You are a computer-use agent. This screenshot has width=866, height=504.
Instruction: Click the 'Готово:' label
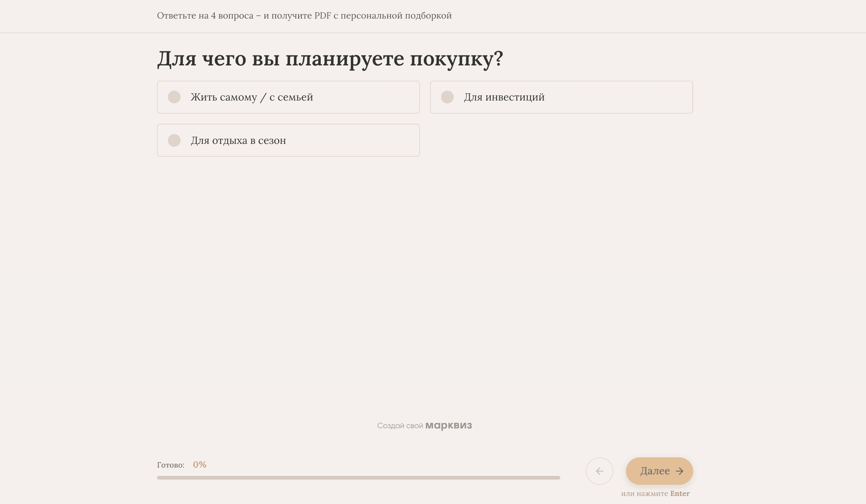pyautogui.click(x=170, y=465)
